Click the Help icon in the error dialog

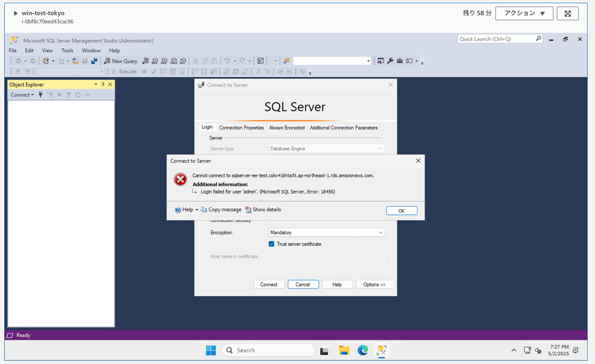[178, 210]
